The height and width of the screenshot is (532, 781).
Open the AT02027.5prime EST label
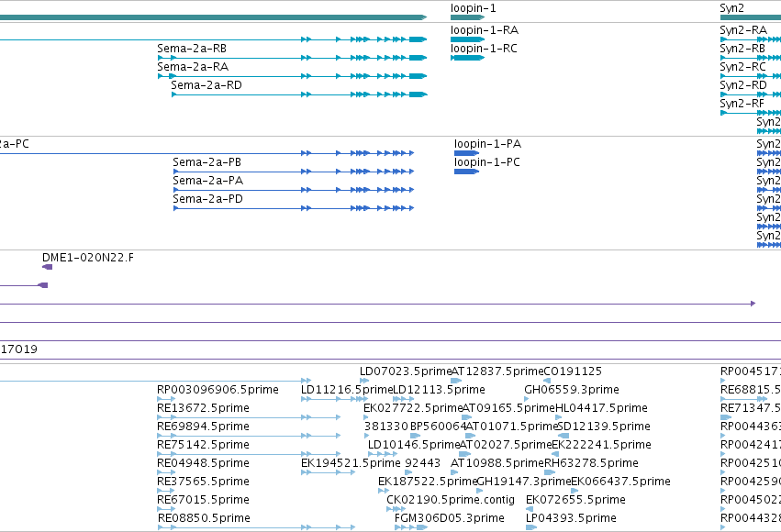click(506, 446)
